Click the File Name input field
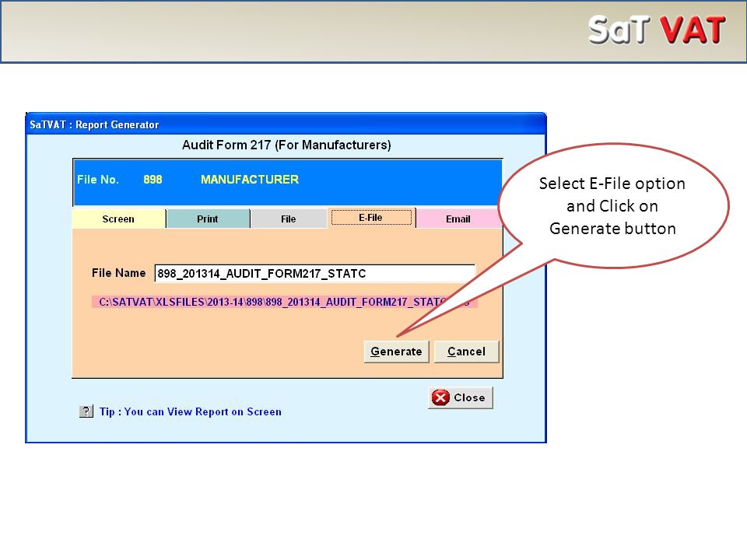The height and width of the screenshot is (560, 747). [315, 273]
